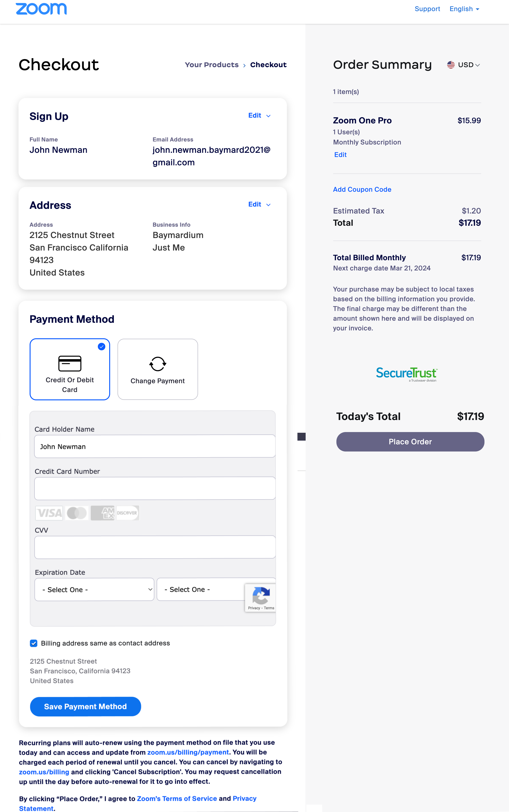Click the credit card icon
509x812 pixels.
point(70,363)
